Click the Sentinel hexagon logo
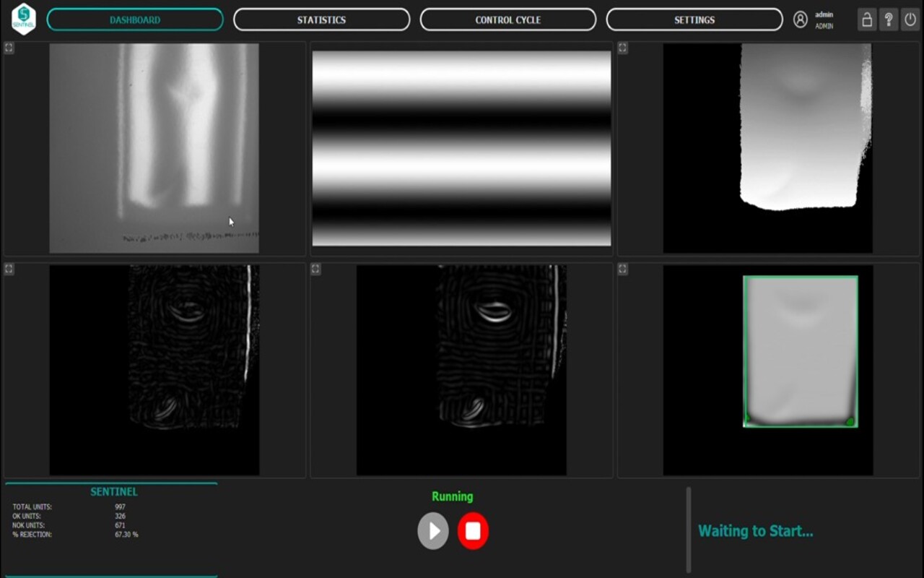Screen dimensions: 924x578 pyautogui.click(x=24, y=19)
